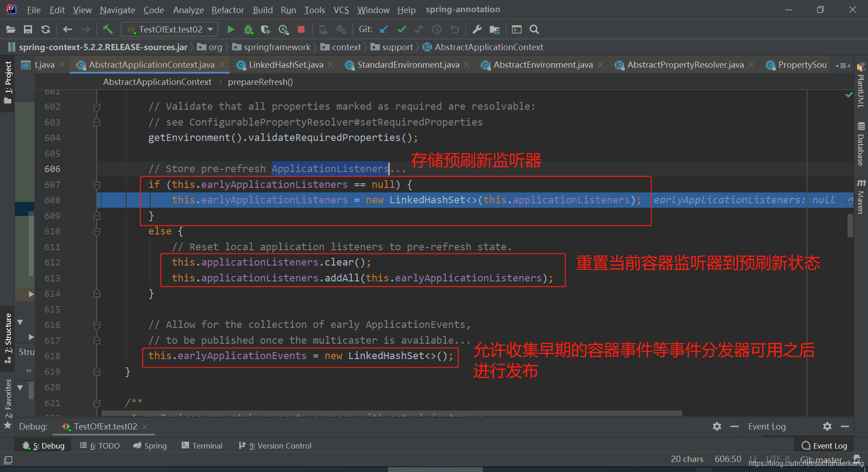Toggle the Database side panel
The height and width of the screenshot is (472, 868).
[861, 144]
